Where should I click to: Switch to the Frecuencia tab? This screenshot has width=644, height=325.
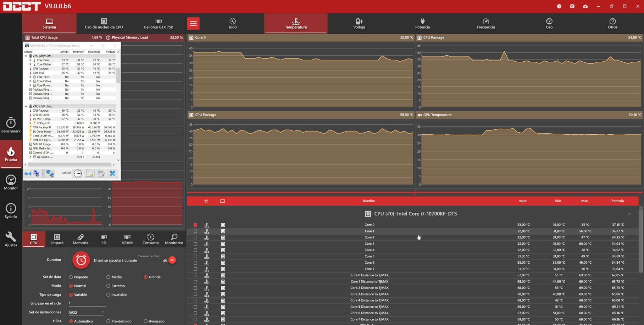point(486,23)
